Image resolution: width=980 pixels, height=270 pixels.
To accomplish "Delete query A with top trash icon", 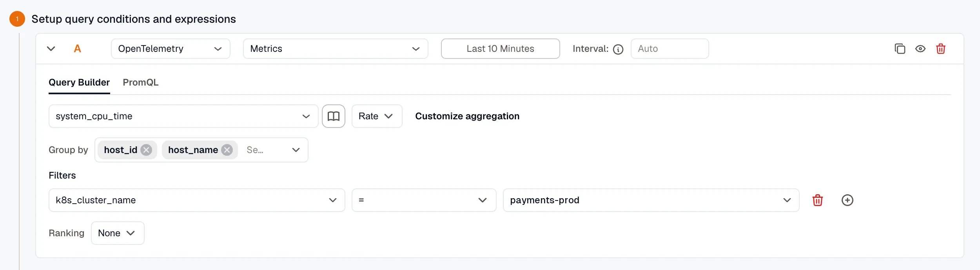I will point(941,49).
